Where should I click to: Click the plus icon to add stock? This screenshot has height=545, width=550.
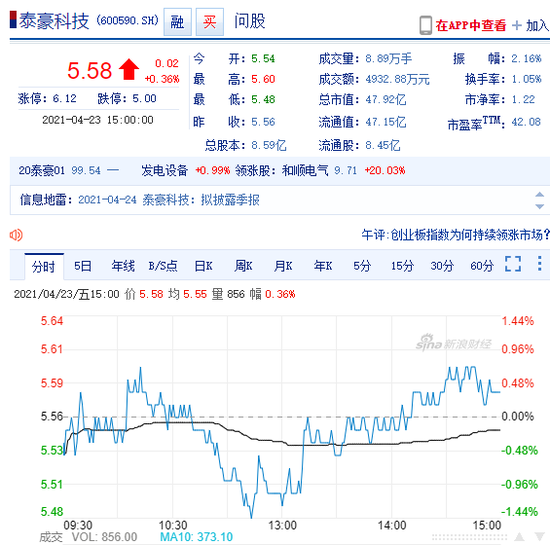click(516, 26)
